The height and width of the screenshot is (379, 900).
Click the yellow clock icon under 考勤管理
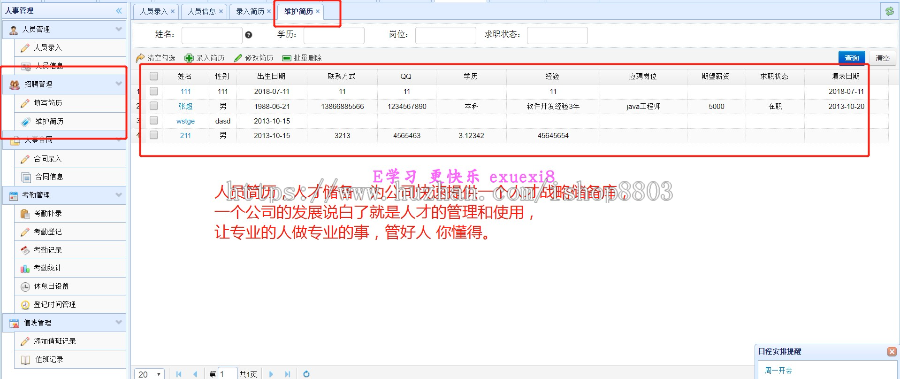click(25, 305)
